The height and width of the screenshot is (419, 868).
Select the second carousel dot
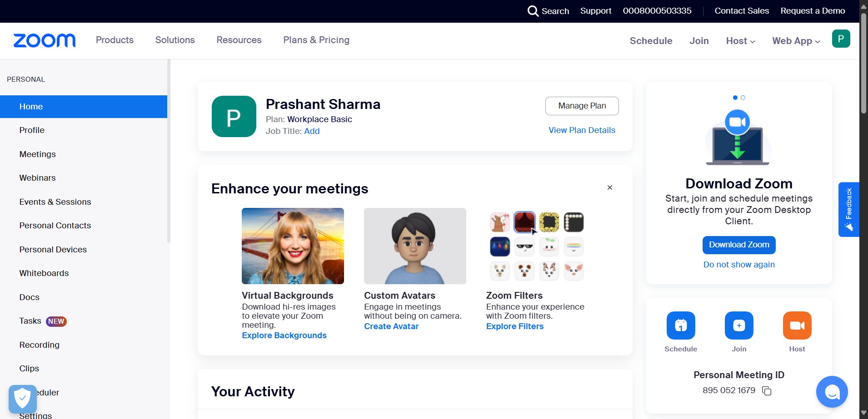(x=743, y=98)
